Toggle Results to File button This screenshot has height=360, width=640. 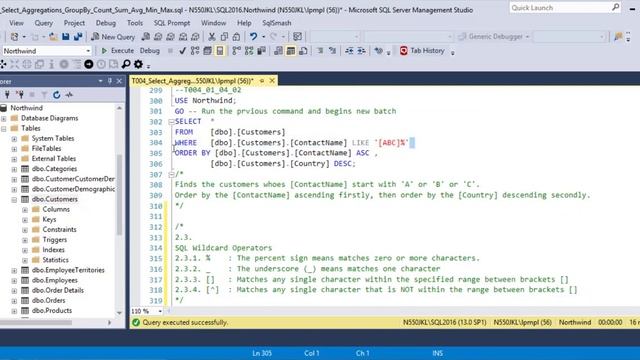pos(303,51)
